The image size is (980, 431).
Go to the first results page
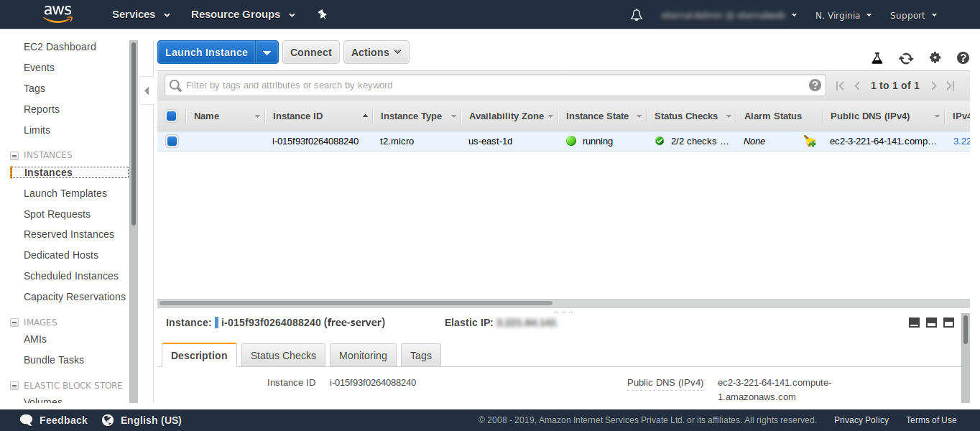[x=840, y=85]
